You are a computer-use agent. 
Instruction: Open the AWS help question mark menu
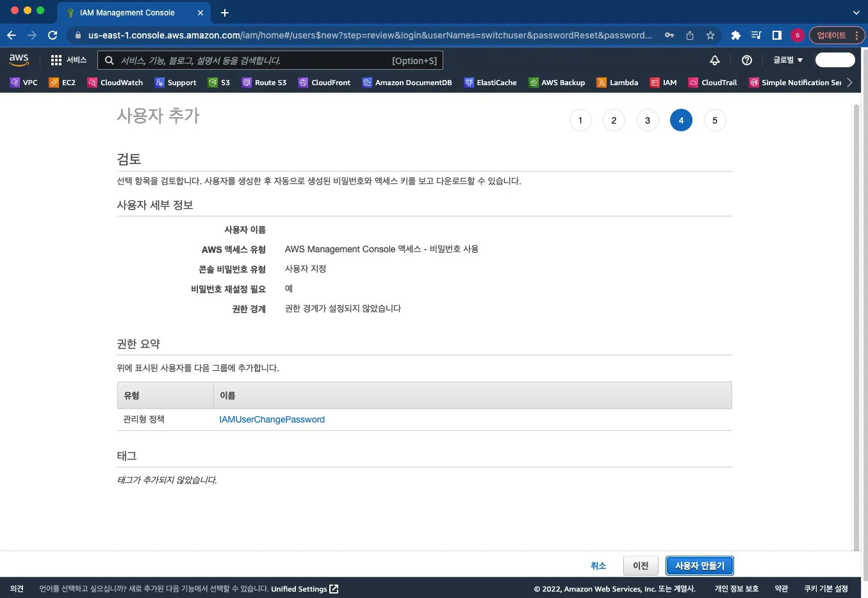click(747, 60)
